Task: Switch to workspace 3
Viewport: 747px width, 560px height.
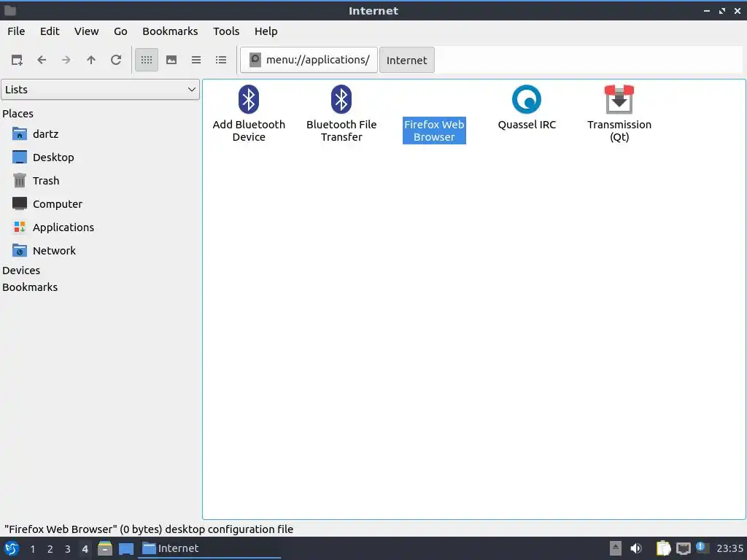Action: [68, 549]
